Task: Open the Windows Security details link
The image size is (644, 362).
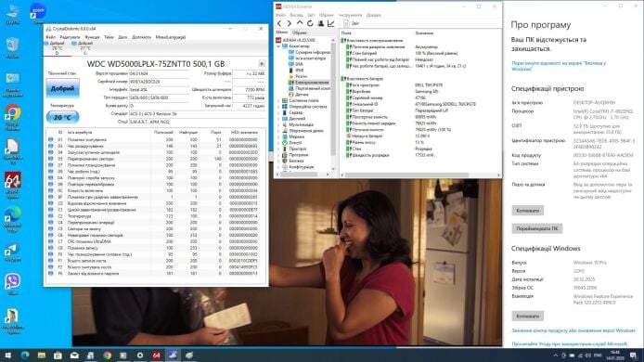Action: coord(559,66)
